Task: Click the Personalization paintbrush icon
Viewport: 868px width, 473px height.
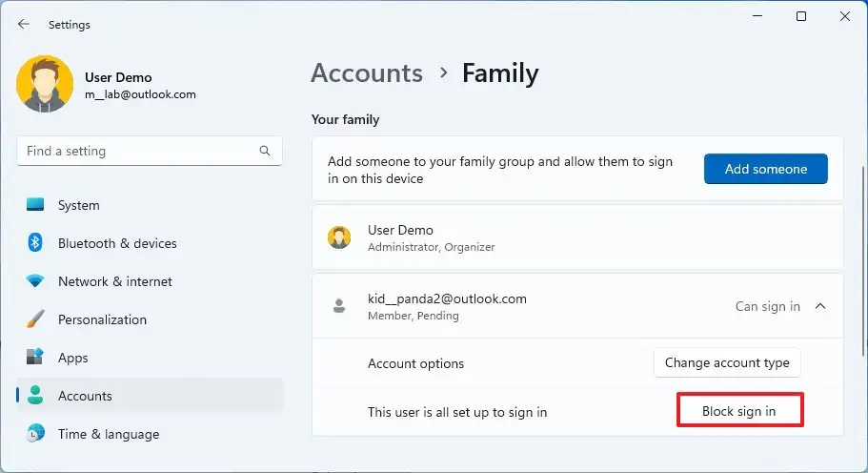Action: [x=35, y=319]
